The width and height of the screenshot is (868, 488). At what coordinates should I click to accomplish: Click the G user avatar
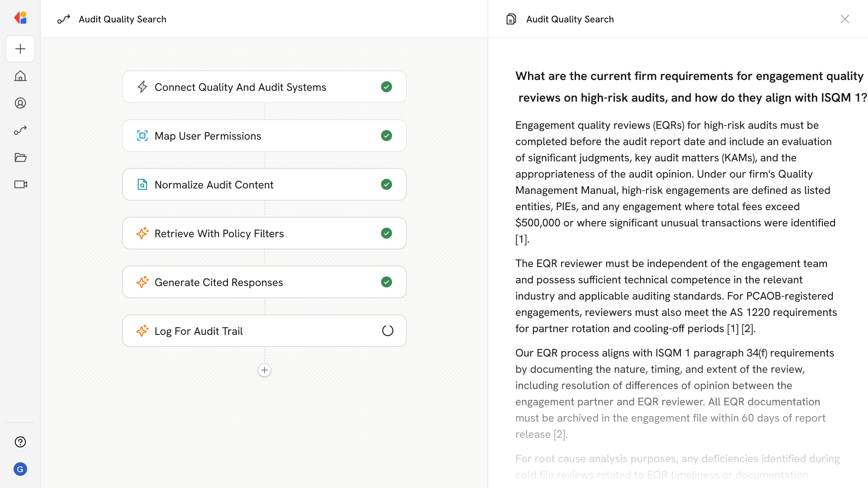tap(20, 469)
